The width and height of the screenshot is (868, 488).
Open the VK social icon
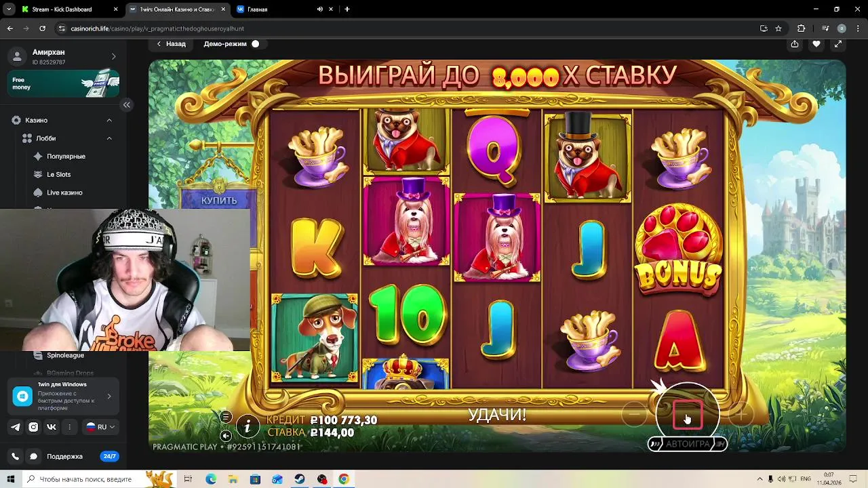tap(52, 427)
